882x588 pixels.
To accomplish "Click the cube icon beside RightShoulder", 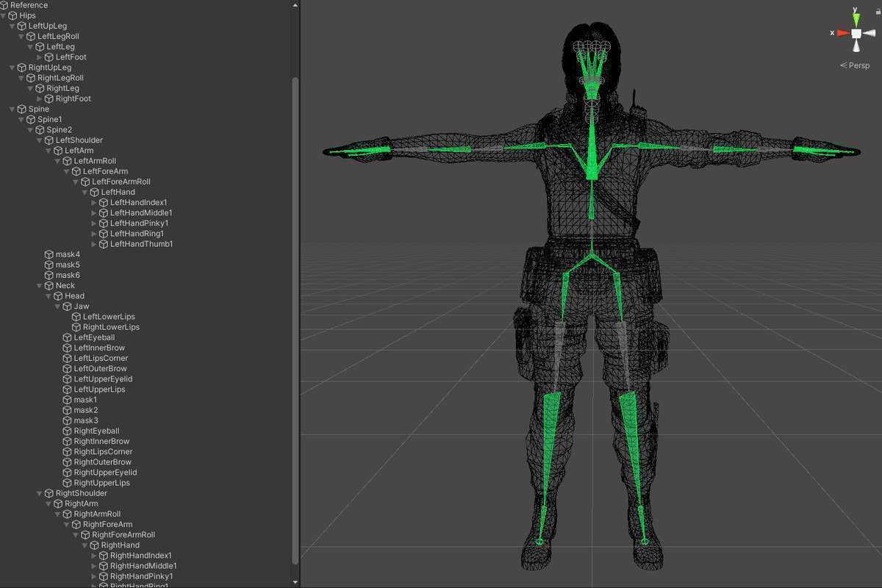I will [x=49, y=493].
